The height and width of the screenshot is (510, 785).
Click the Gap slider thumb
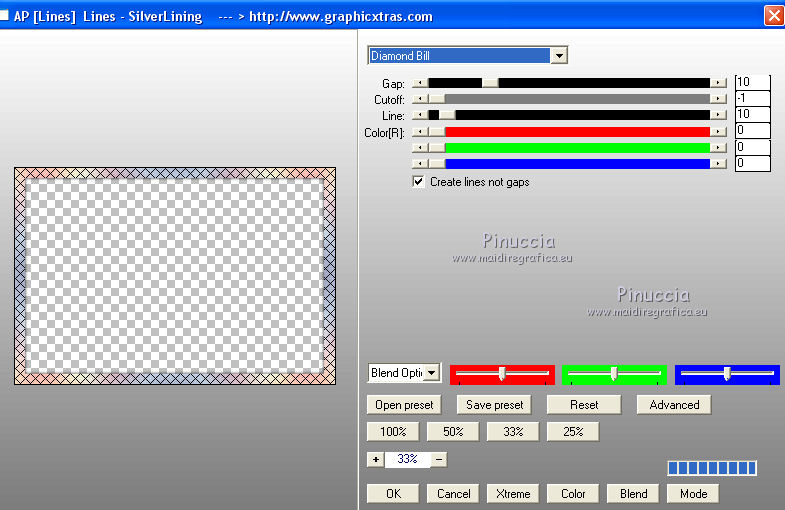pos(490,83)
